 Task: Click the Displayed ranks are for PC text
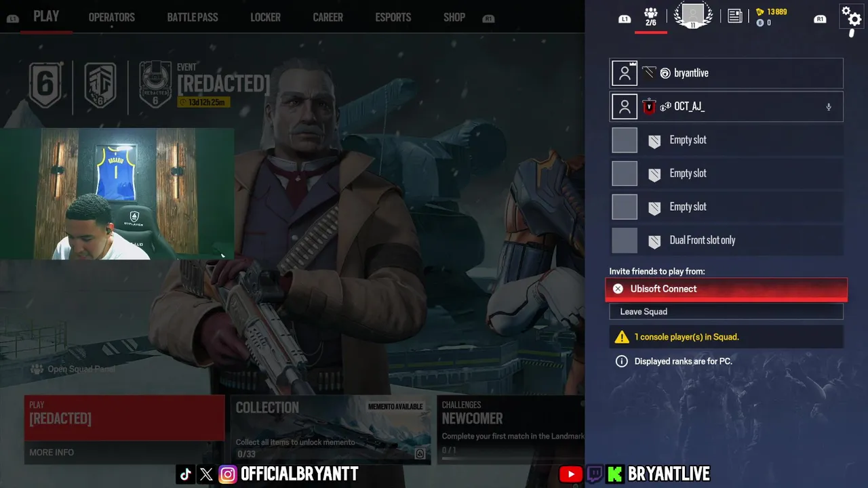(683, 361)
